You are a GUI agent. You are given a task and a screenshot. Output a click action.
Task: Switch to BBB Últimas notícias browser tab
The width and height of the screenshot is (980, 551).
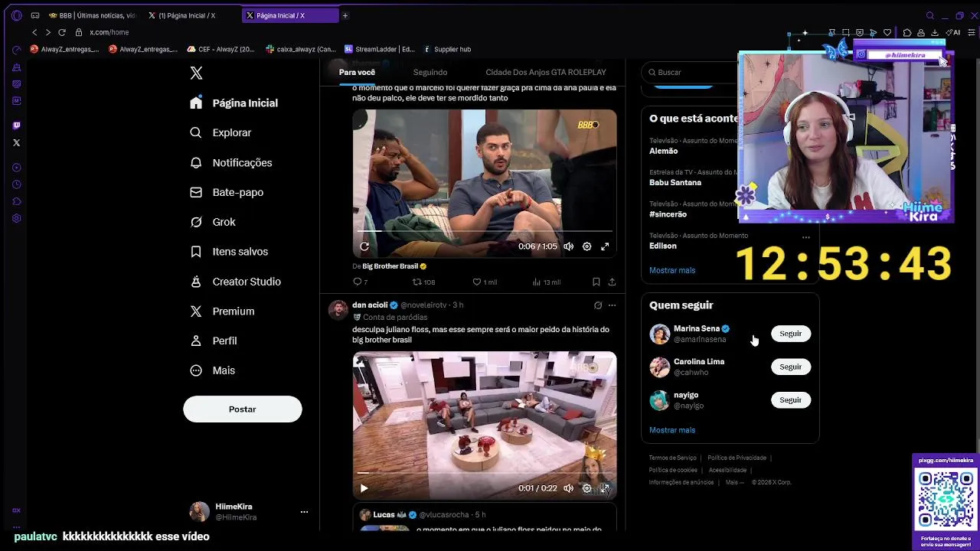tap(92, 15)
